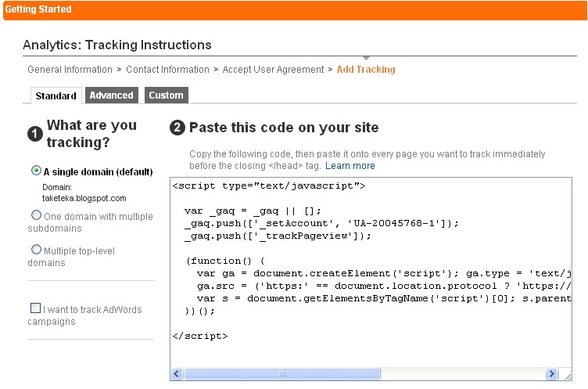Click the code box right scroll arrow
Image resolution: width=588 pixels, height=389 pixels.
coord(551,373)
